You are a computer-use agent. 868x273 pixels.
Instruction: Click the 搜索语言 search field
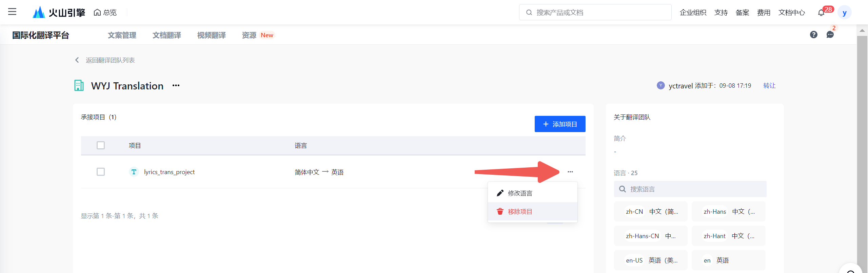(x=690, y=189)
